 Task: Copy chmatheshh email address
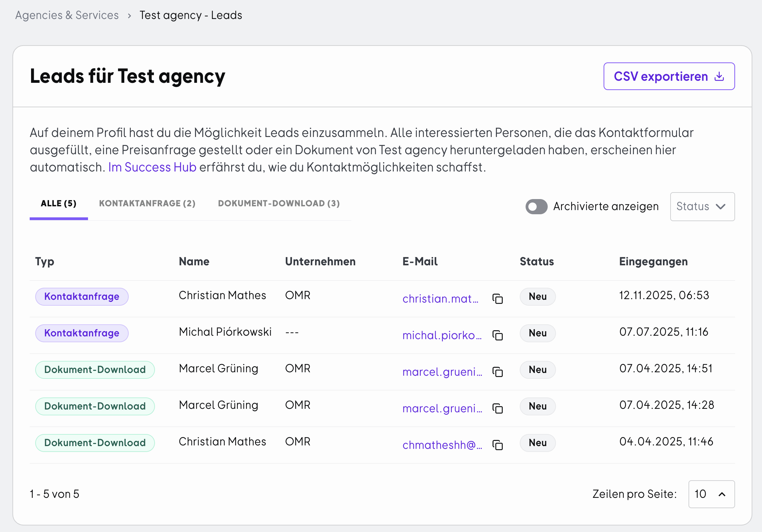pos(497,445)
